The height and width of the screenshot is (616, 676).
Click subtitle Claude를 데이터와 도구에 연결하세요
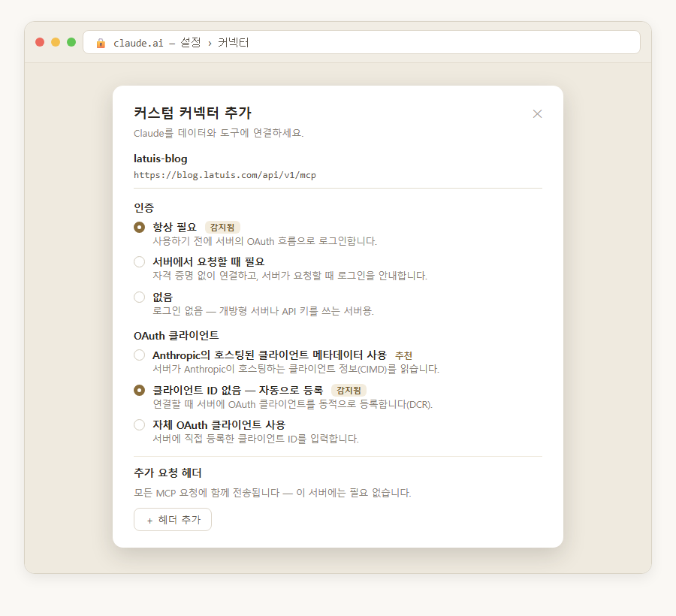coord(219,133)
